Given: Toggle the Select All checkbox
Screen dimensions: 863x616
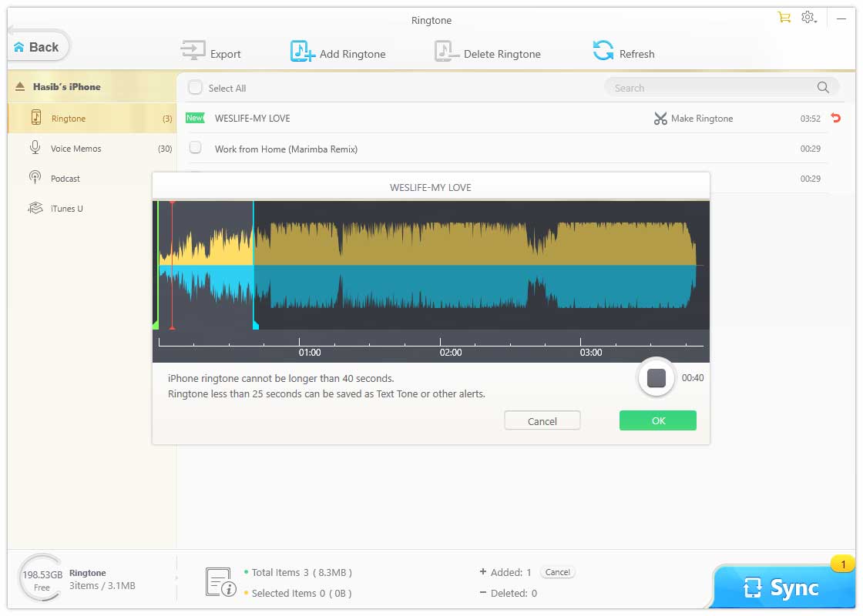Looking at the screenshot, I should (x=196, y=88).
